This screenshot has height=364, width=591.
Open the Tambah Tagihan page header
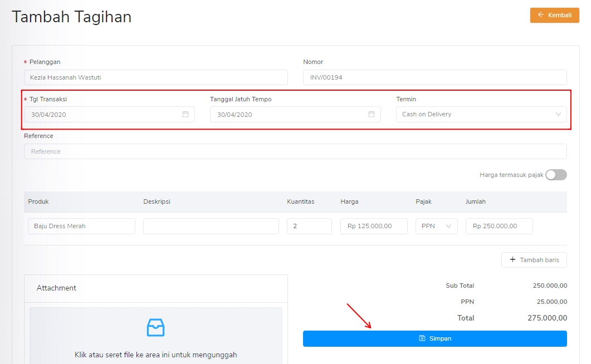(x=71, y=17)
